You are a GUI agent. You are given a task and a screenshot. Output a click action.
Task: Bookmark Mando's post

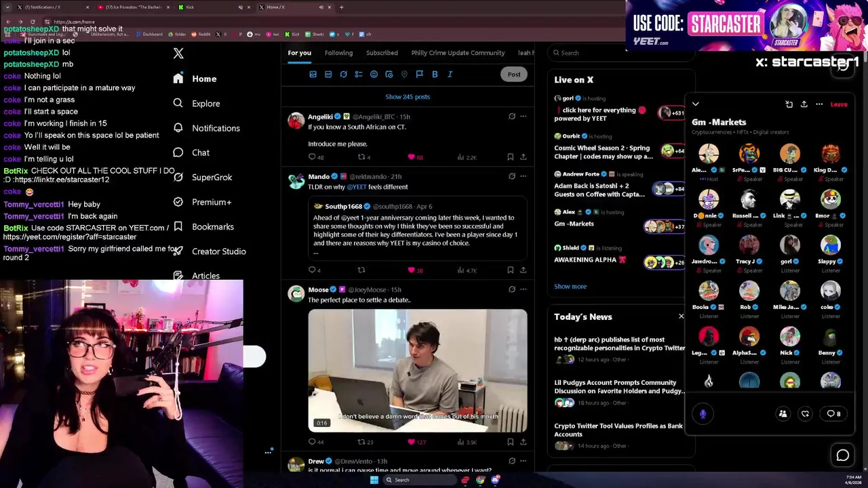pyautogui.click(x=510, y=270)
